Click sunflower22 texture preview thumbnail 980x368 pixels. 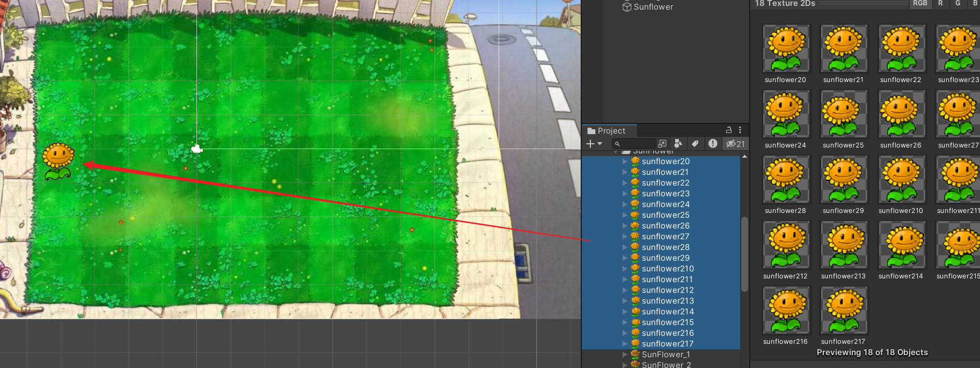pyautogui.click(x=902, y=48)
